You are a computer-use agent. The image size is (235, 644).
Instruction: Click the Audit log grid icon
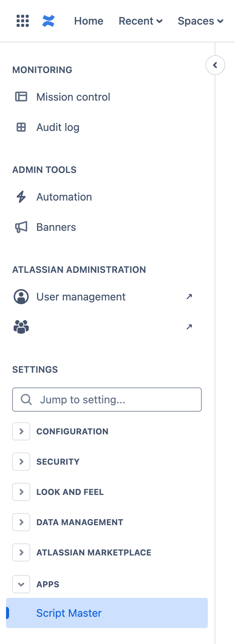tap(21, 127)
